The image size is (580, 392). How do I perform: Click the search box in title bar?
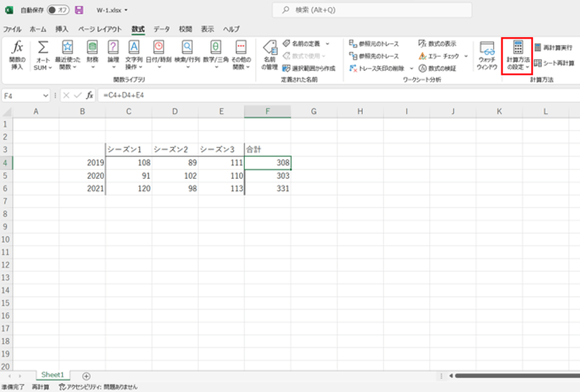pos(361,10)
